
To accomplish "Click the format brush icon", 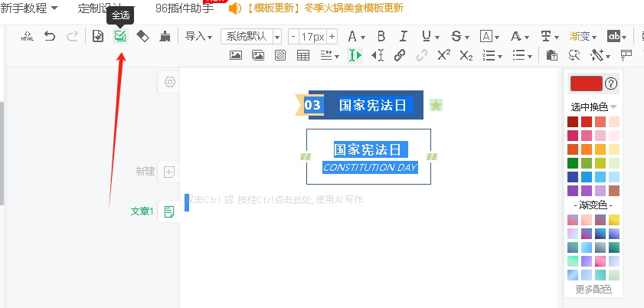I will click(x=165, y=36).
